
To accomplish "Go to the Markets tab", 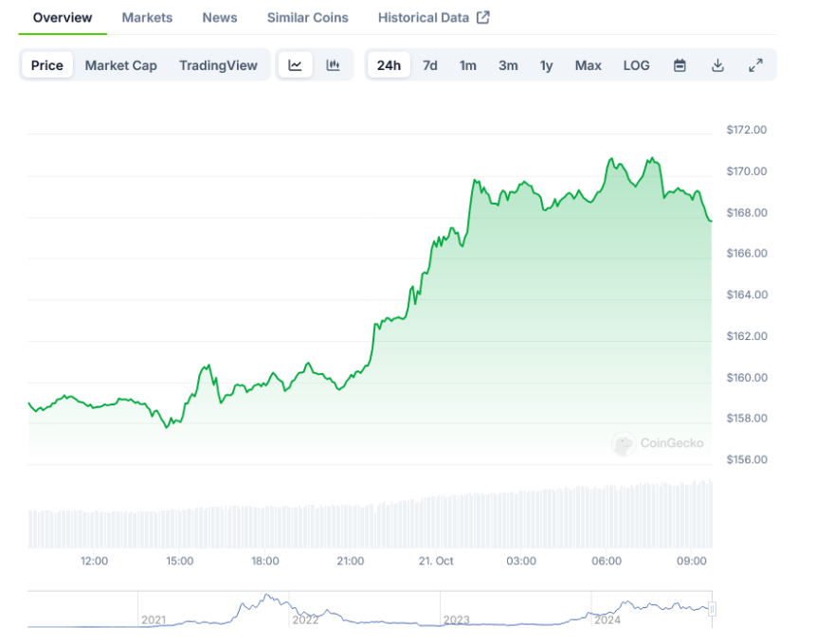I will [x=147, y=18].
